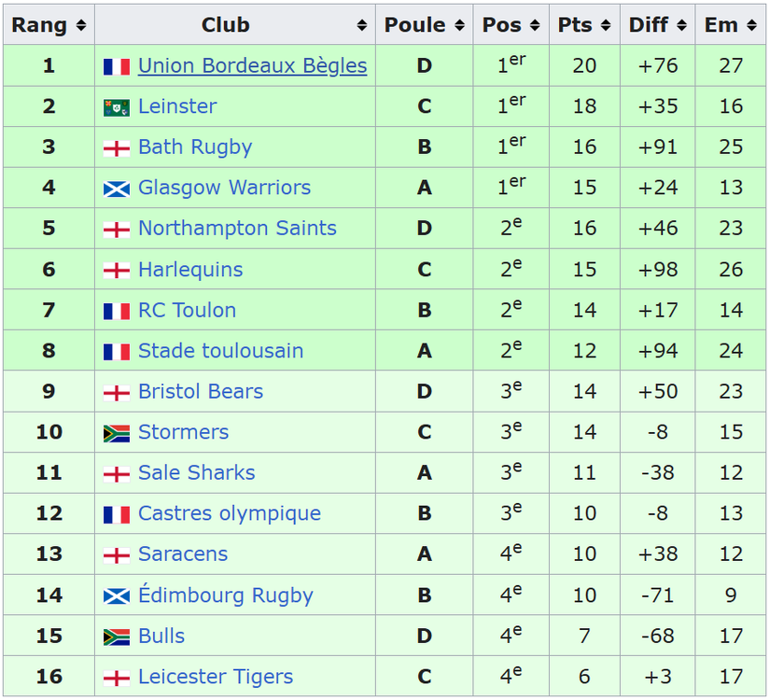Viewport: 770px width, 700px height.
Task: Sort table by the Rang column arrows
Action: [x=81, y=25]
